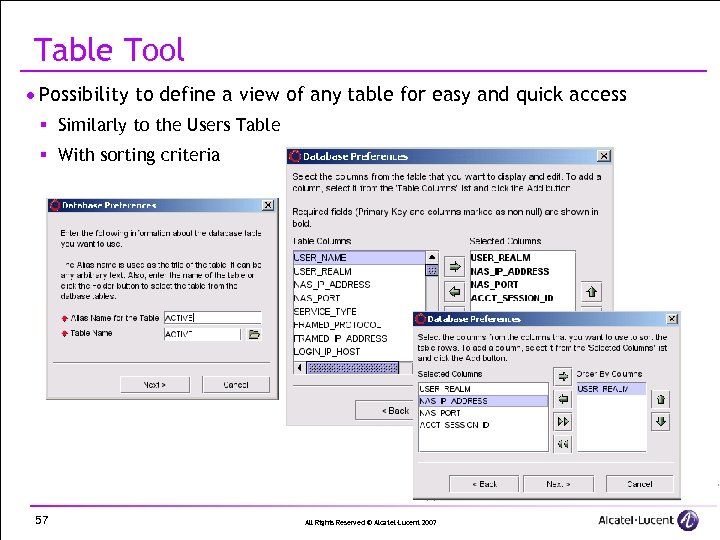Click Back in the sorting dialog
Image resolution: width=720 pixels, height=540 pixels.
[484, 484]
